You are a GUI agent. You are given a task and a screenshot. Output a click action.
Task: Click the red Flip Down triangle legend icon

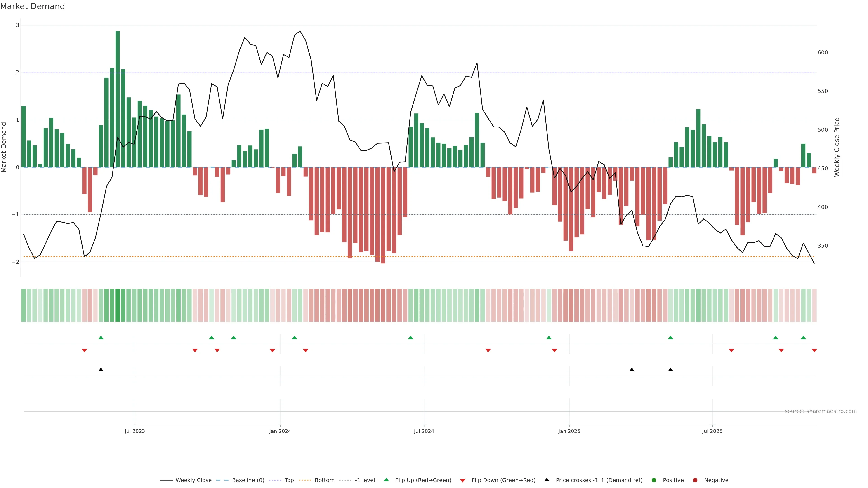(x=463, y=480)
